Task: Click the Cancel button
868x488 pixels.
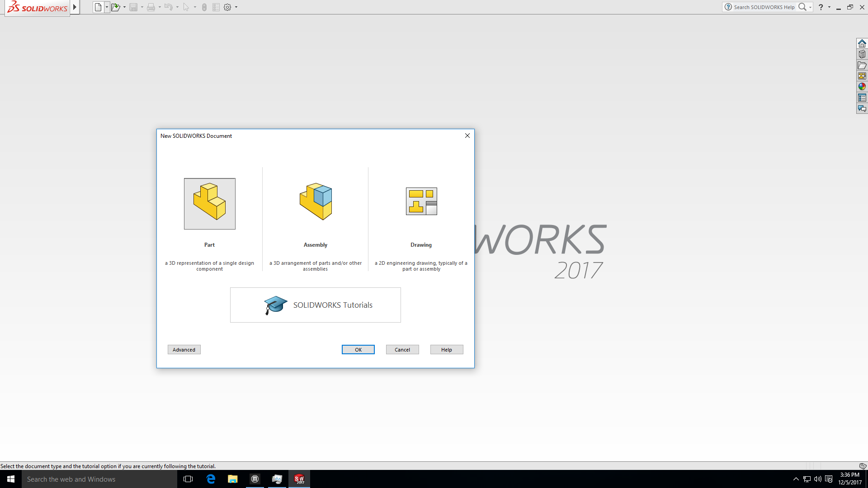Action: pos(402,349)
